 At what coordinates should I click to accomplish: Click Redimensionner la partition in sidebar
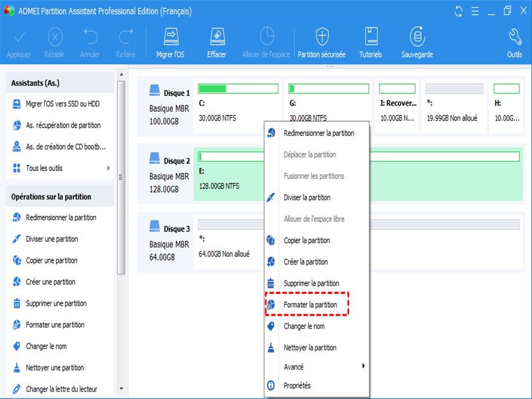coord(60,218)
